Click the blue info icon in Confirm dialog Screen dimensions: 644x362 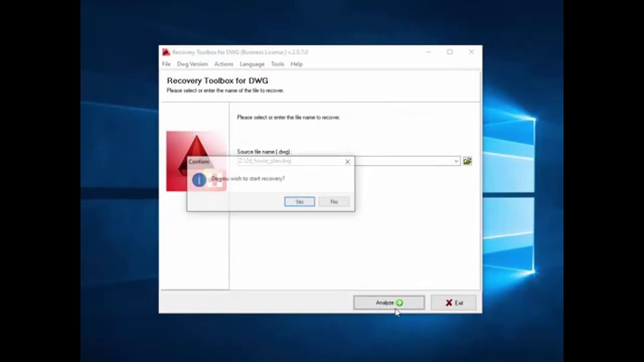(199, 179)
